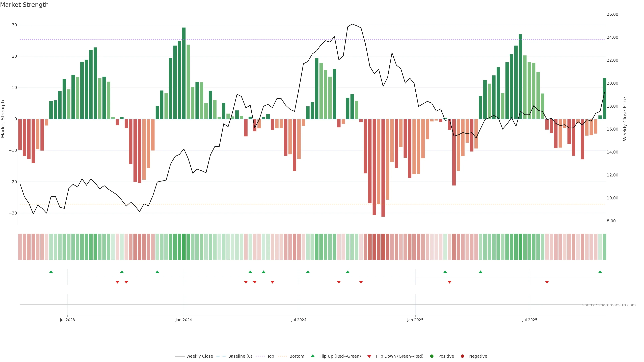This screenshot has width=644, height=362.
Task: Click Flip Up green triangle legend icon
Action: (312, 356)
